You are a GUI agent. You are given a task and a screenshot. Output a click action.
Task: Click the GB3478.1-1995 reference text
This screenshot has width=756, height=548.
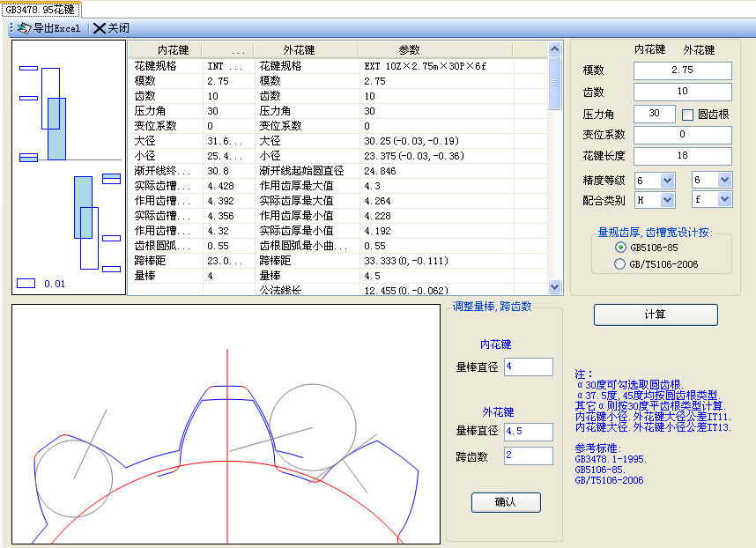tap(611, 459)
